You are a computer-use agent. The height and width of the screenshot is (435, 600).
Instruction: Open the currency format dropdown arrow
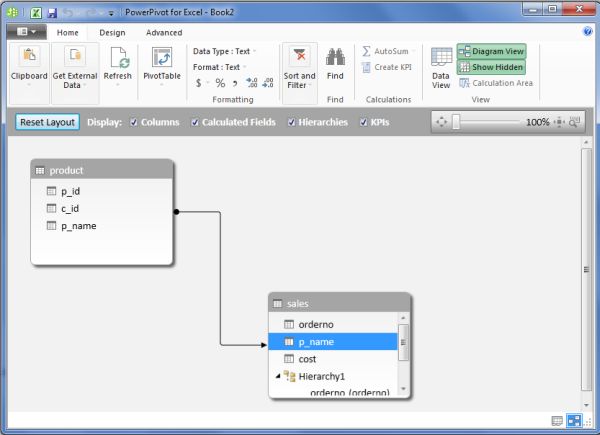point(208,83)
